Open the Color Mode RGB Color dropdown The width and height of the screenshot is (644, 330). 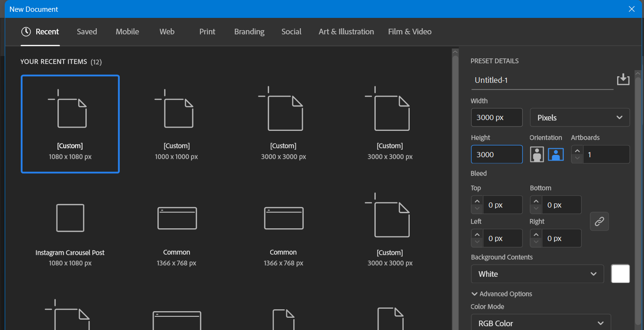(x=541, y=323)
